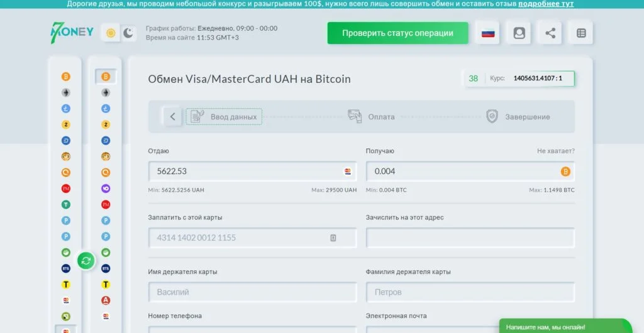This screenshot has height=333, width=644.
Task: Focus the Имя держателя карты field
Action: click(253, 292)
